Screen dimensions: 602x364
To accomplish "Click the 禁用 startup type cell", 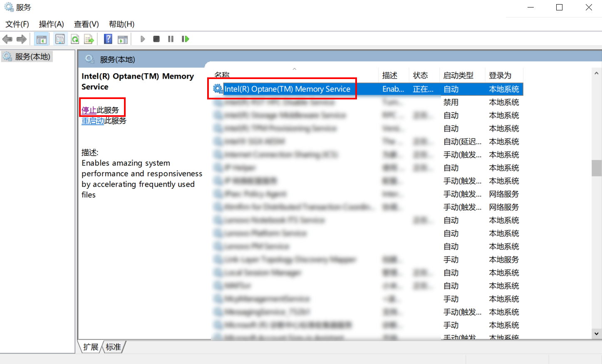I will tap(451, 102).
